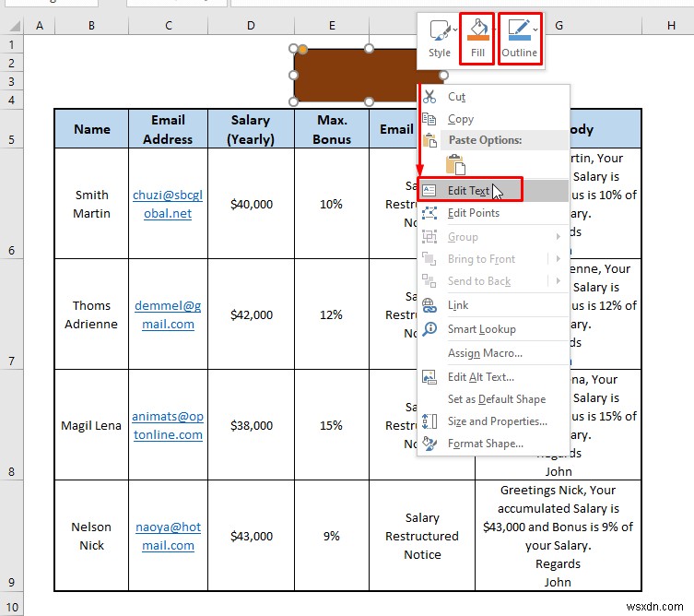Click the shape's bottom-left resize handle

pyautogui.click(x=293, y=101)
